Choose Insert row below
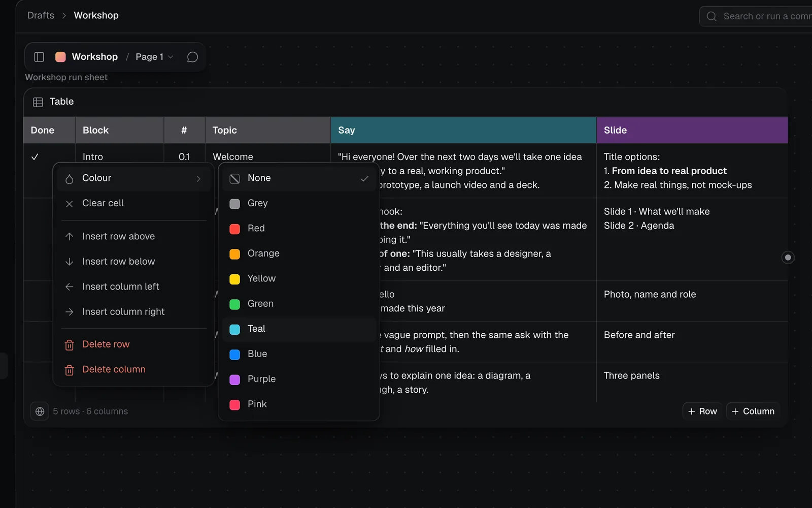The width and height of the screenshot is (812, 508). tap(134, 262)
